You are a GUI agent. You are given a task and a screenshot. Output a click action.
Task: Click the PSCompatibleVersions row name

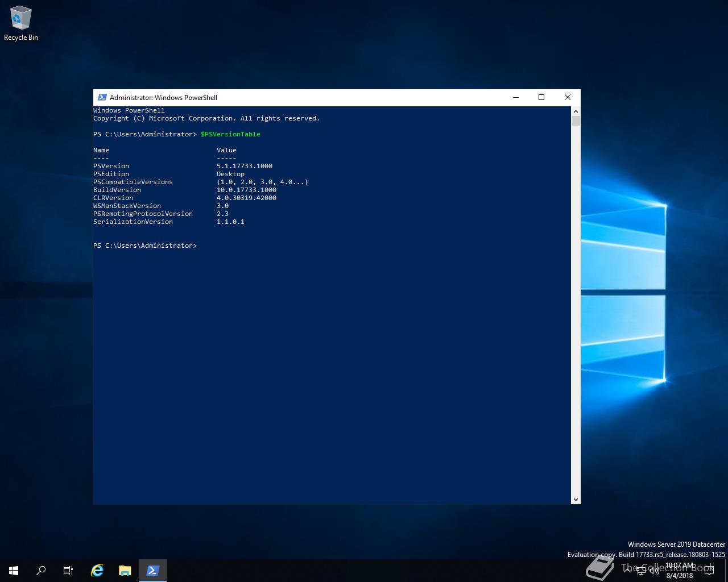pos(133,182)
